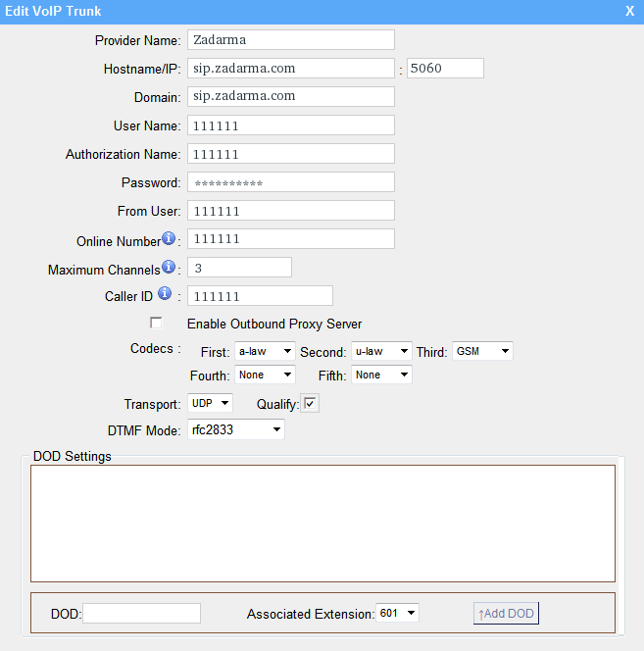Open the Second codec dropdown

coord(381,351)
